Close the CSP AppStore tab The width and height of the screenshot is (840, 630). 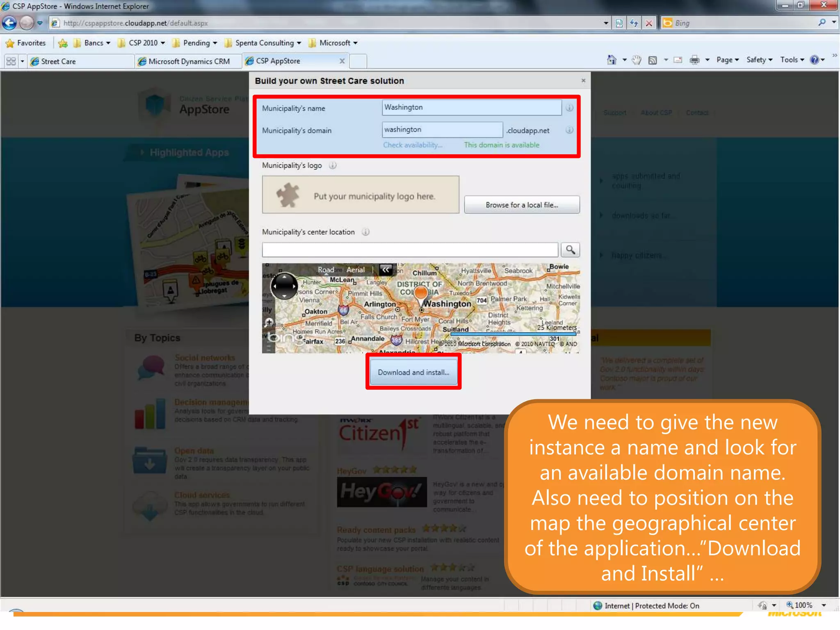[342, 61]
